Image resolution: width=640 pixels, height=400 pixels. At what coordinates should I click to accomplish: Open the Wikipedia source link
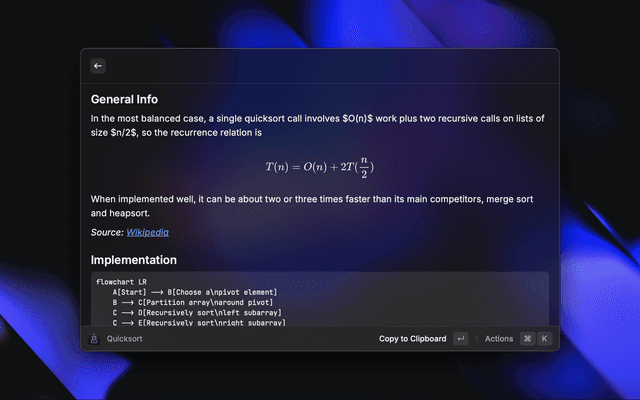[147, 232]
